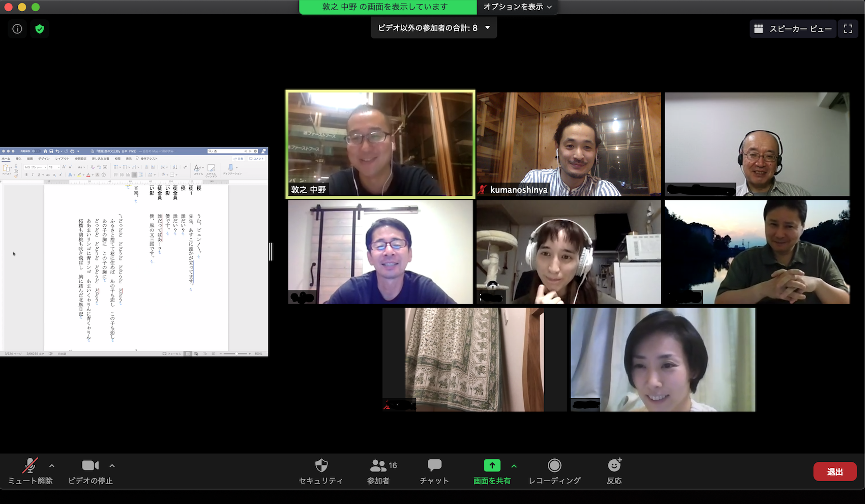Expand video options arrow beside camera
The width and height of the screenshot is (865, 504).
[112, 465]
